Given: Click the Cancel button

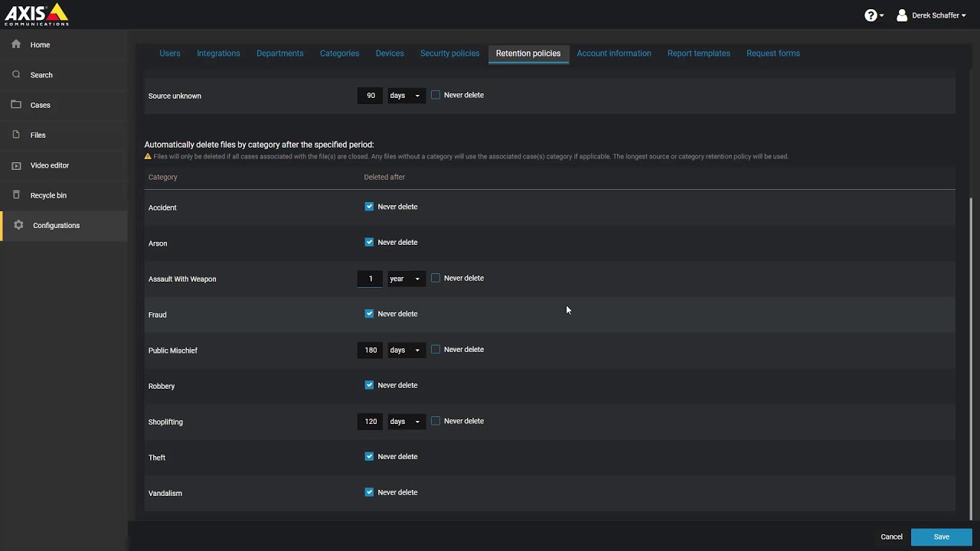Looking at the screenshot, I should pos(891,536).
